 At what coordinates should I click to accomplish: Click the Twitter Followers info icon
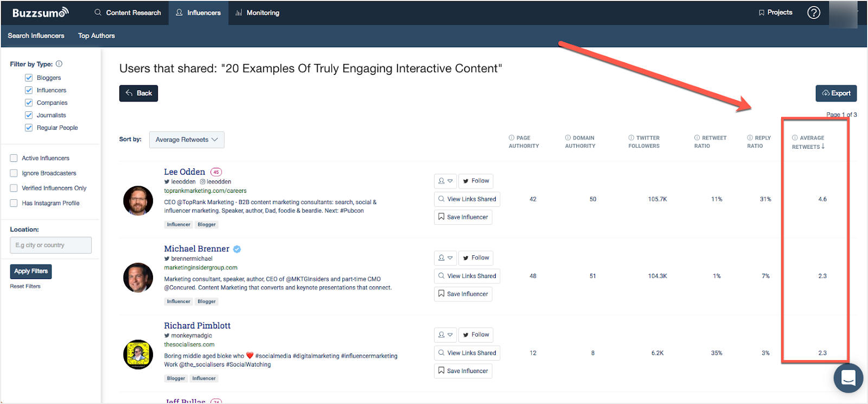631,138
